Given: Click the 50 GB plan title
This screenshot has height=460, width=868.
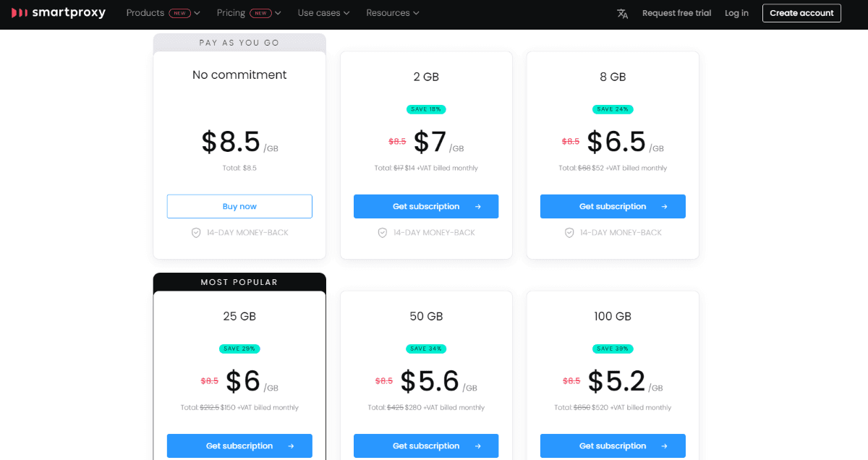Looking at the screenshot, I should (426, 316).
